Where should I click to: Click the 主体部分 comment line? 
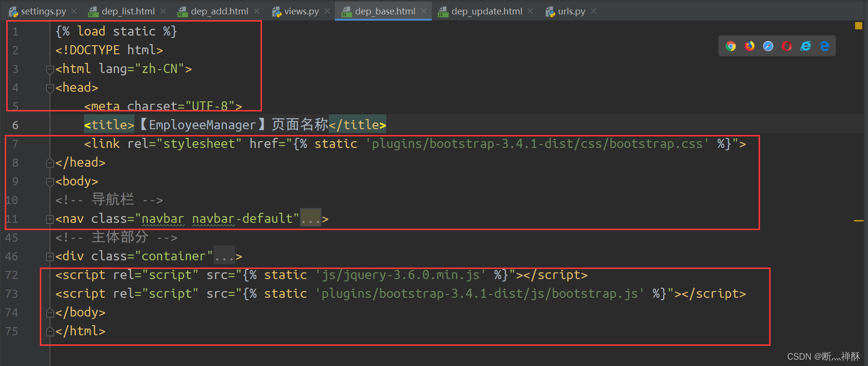pos(116,237)
